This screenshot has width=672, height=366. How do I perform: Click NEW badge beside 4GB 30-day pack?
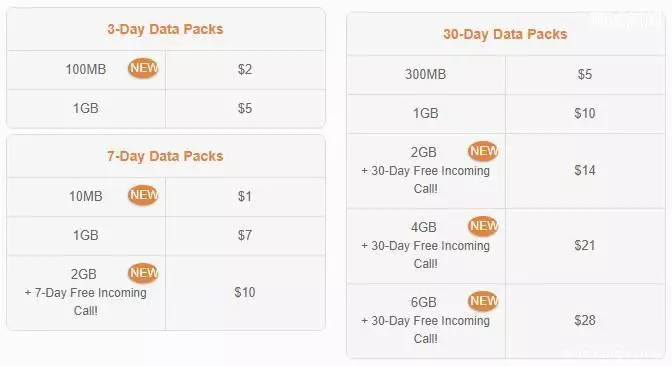pyautogui.click(x=483, y=226)
